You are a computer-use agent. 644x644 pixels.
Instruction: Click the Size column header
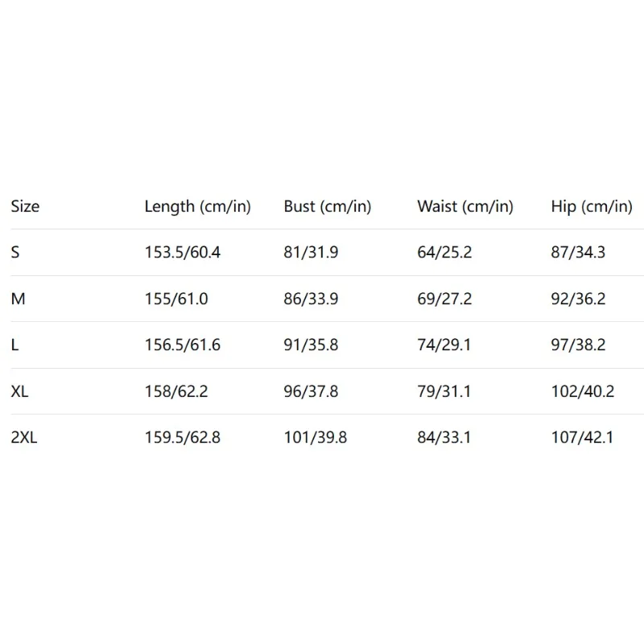(25, 207)
